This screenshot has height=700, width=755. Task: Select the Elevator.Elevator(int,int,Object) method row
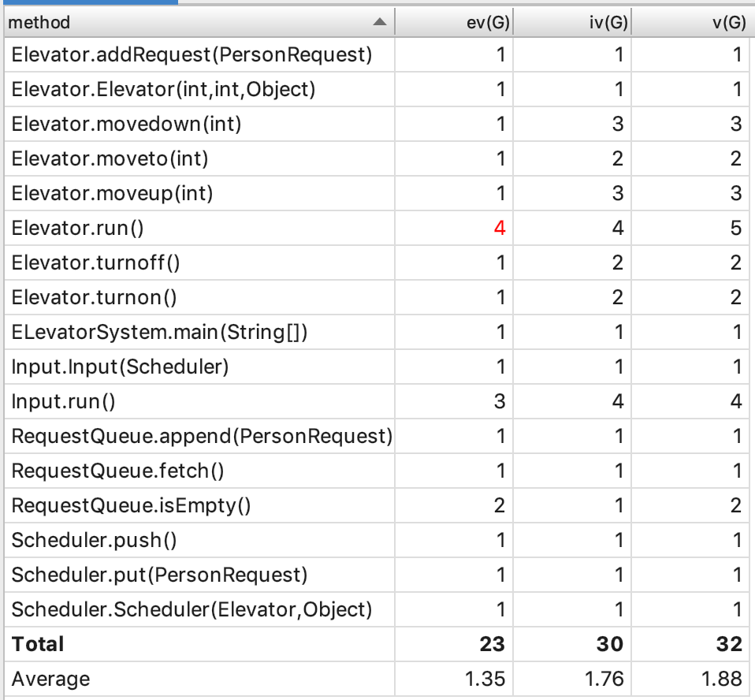point(163,90)
